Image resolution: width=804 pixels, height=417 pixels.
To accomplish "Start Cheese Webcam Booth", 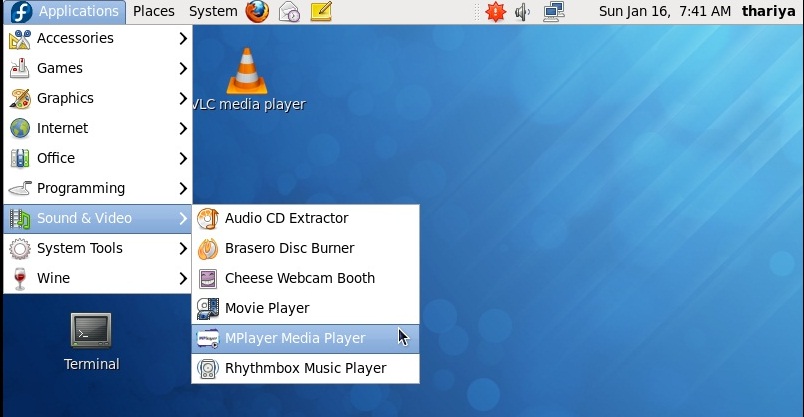I will pos(305,279).
